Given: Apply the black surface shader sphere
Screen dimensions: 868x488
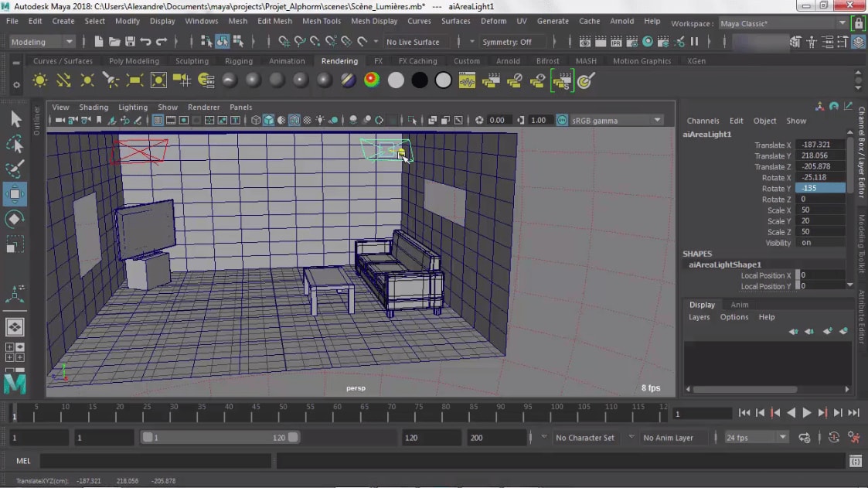Looking at the screenshot, I should pos(420,80).
